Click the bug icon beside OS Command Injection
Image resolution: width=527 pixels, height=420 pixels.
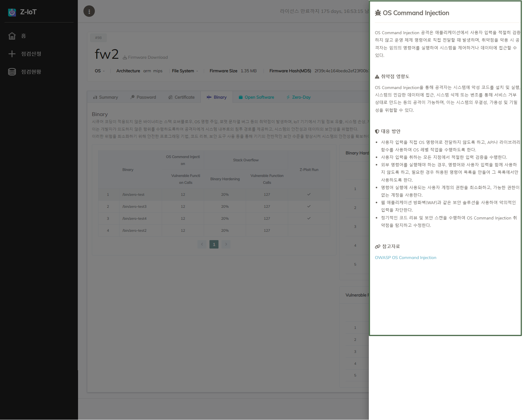pos(378,13)
